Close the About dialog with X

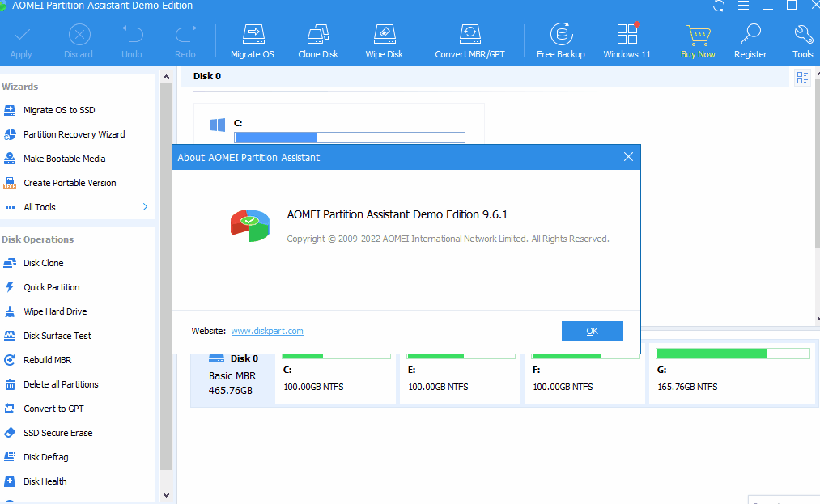[x=629, y=157]
